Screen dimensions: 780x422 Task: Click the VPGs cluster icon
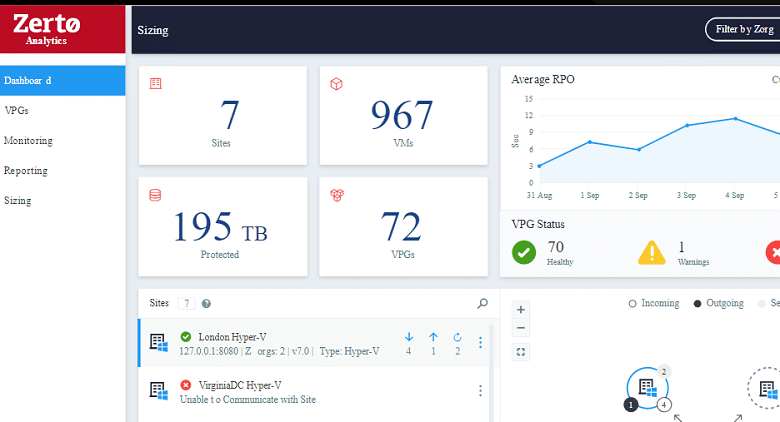(x=337, y=195)
